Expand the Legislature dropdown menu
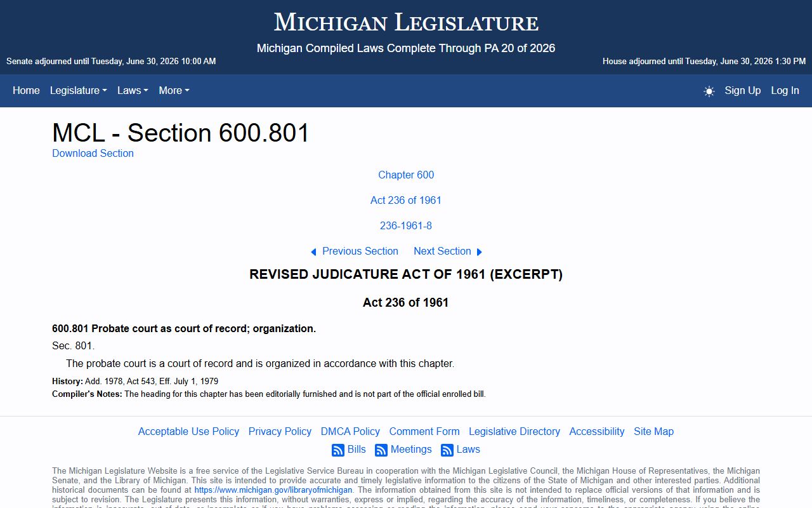 pos(79,91)
